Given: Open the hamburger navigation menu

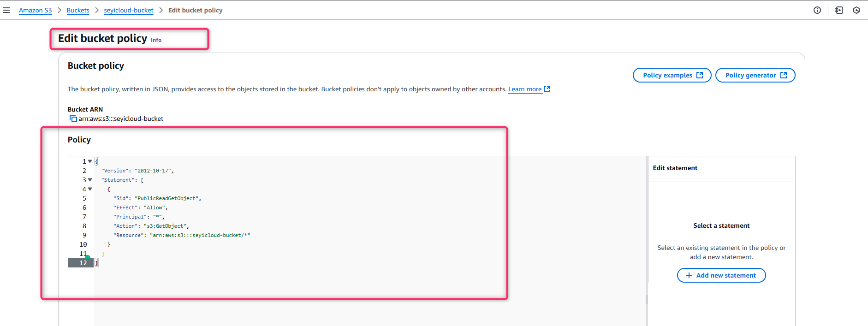Looking at the screenshot, I should point(6,10).
